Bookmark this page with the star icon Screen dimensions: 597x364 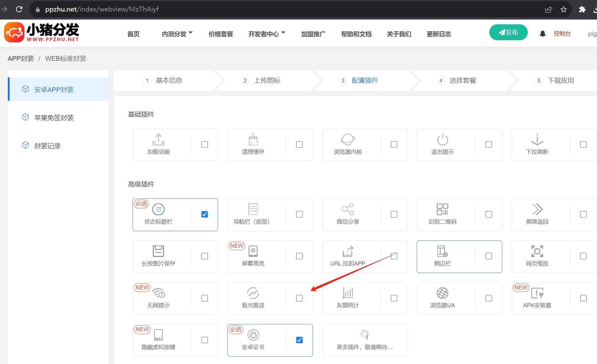[563, 9]
